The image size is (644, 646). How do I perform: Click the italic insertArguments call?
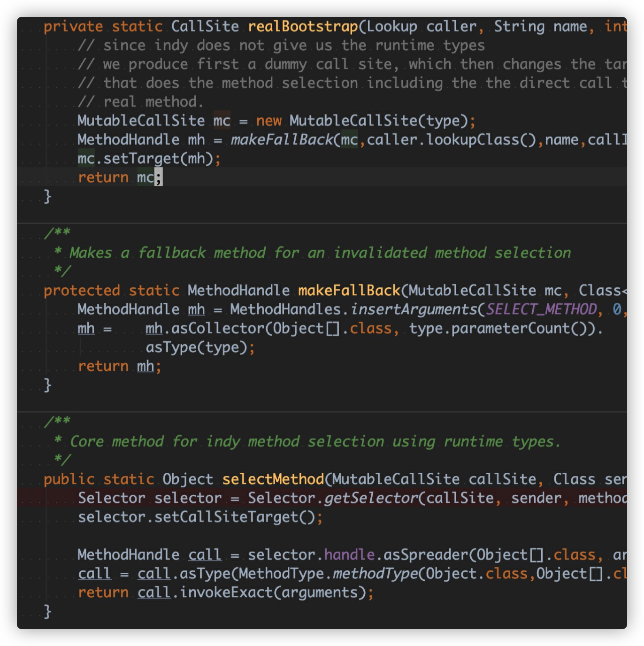[414, 309]
